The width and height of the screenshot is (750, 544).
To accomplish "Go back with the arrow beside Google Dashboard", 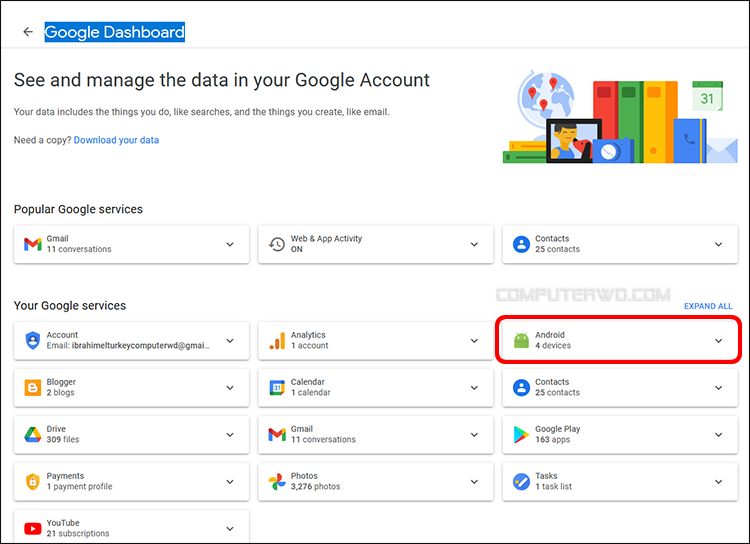I will 28,32.
